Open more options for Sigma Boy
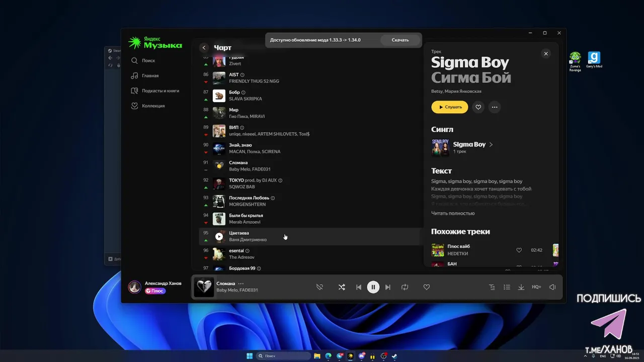This screenshot has height=362, width=644. 495,107
